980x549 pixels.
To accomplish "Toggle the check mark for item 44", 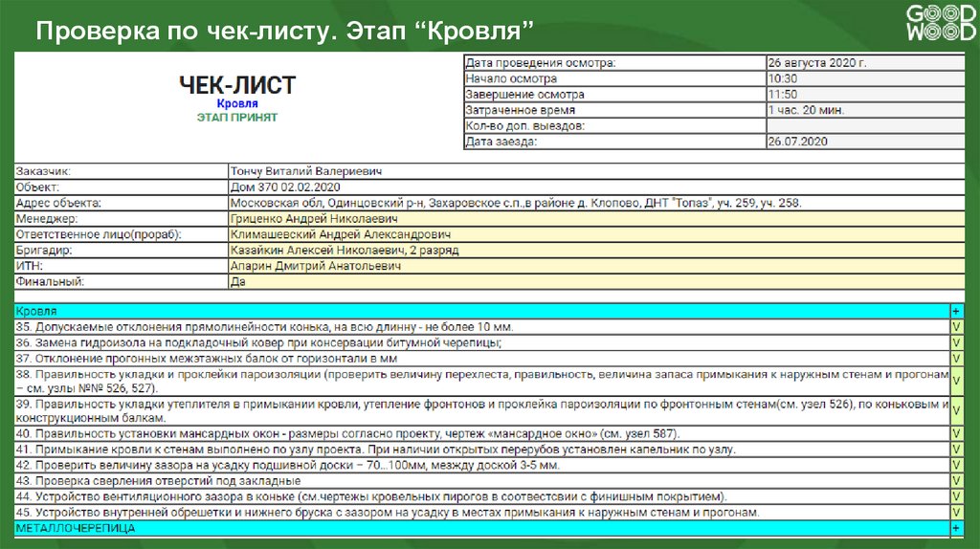I will pos(956,496).
